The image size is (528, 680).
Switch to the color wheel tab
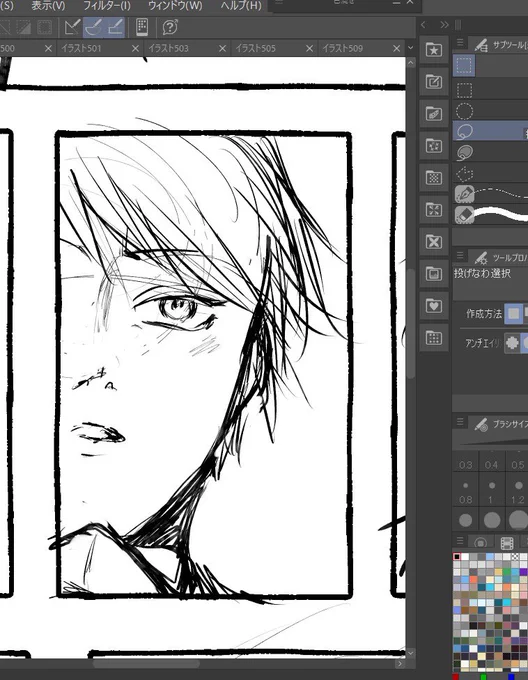[480, 543]
